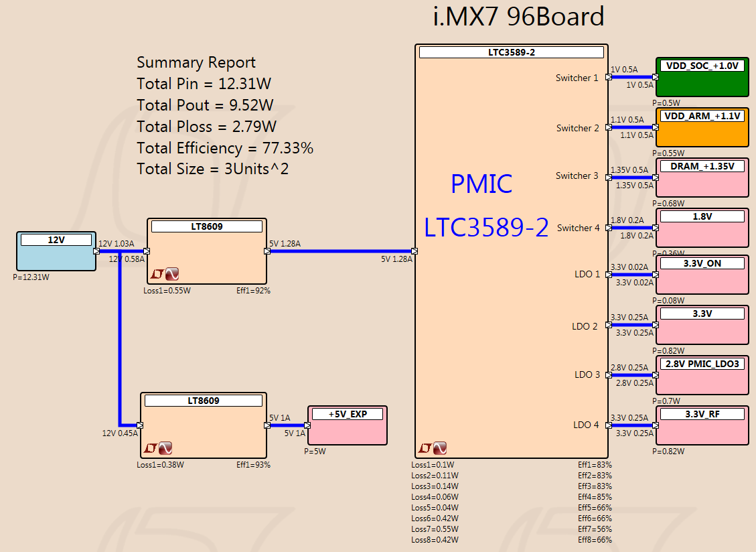Select the 3.3V_RF load block

click(702, 425)
